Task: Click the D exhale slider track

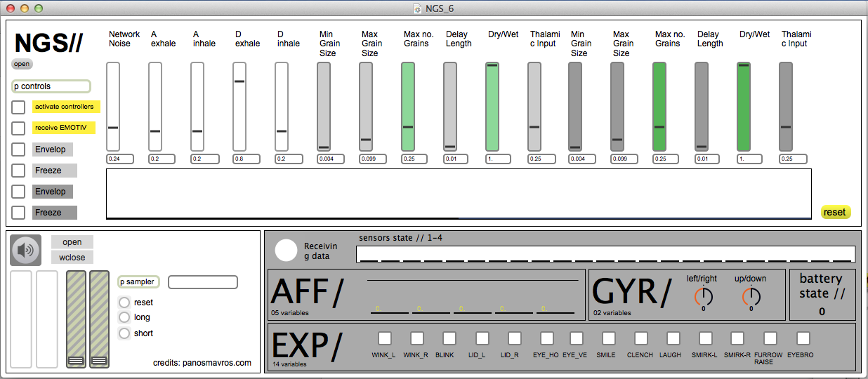Action: click(239, 106)
